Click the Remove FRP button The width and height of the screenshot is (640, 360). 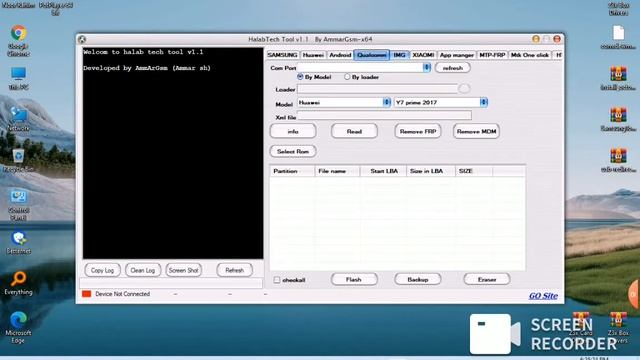pos(418,131)
